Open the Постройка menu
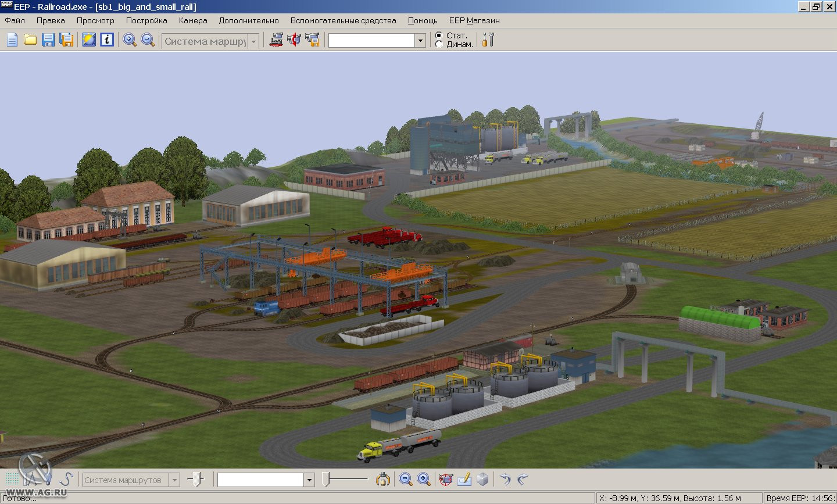 [146, 20]
